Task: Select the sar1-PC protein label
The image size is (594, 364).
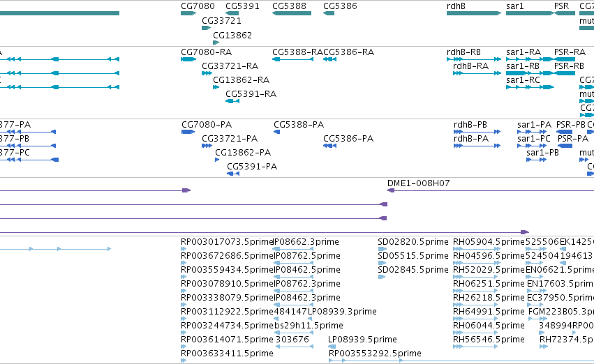Action: click(534, 139)
